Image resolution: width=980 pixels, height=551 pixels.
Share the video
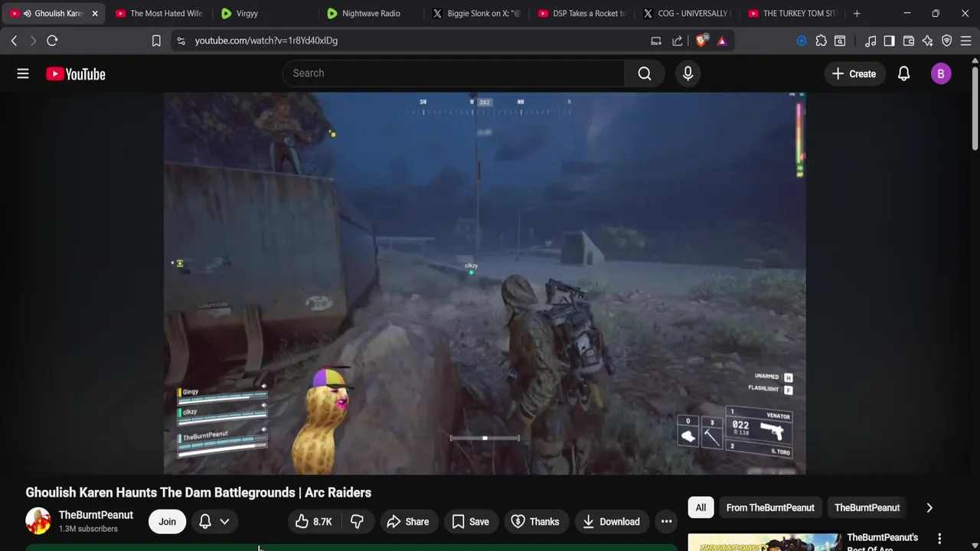[x=408, y=522]
